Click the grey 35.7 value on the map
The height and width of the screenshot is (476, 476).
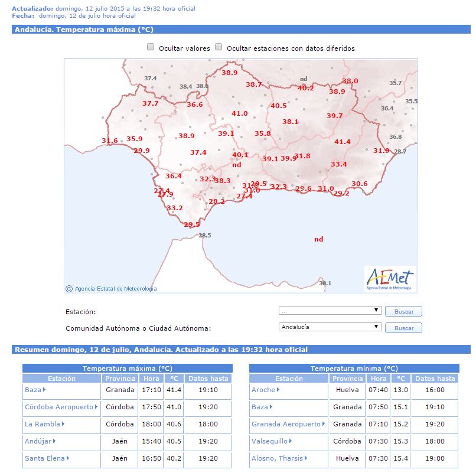[395, 83]
